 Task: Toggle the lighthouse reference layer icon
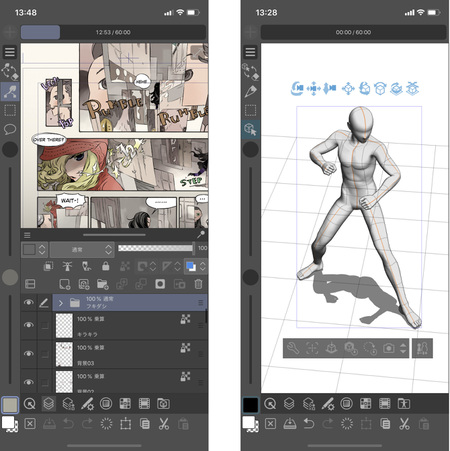point(67,266)
